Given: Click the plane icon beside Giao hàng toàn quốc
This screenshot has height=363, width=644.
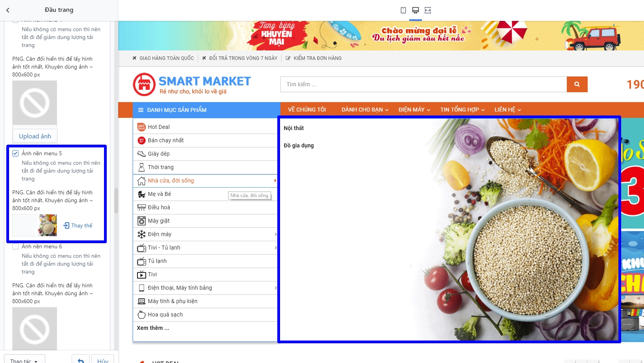Looking at the screenshot, I should [x=135, y=58].
